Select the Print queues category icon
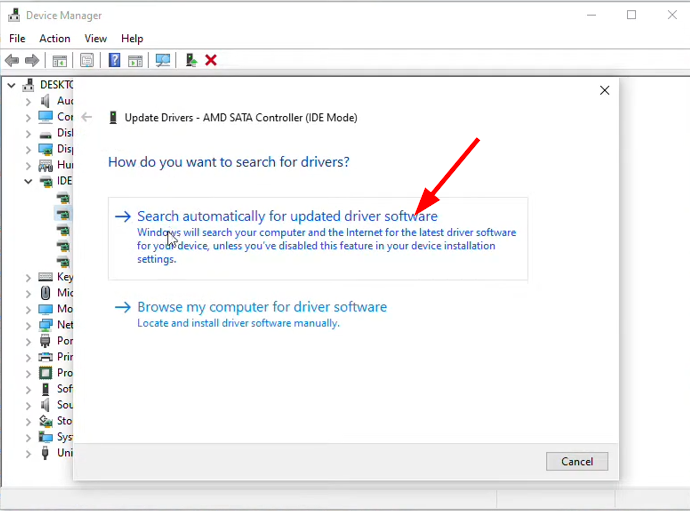Image resolution: width=690 pixels, height=511 pixels. [45, 357]
